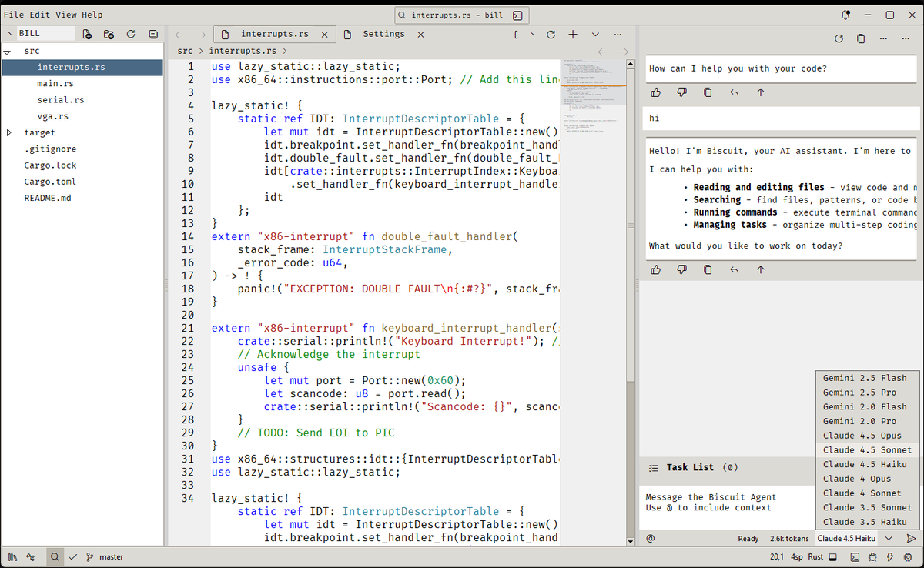Image resolution: width=924 pixels, height=568 pixels.
Task: Open the Help menu
Action: click(92, 15)
